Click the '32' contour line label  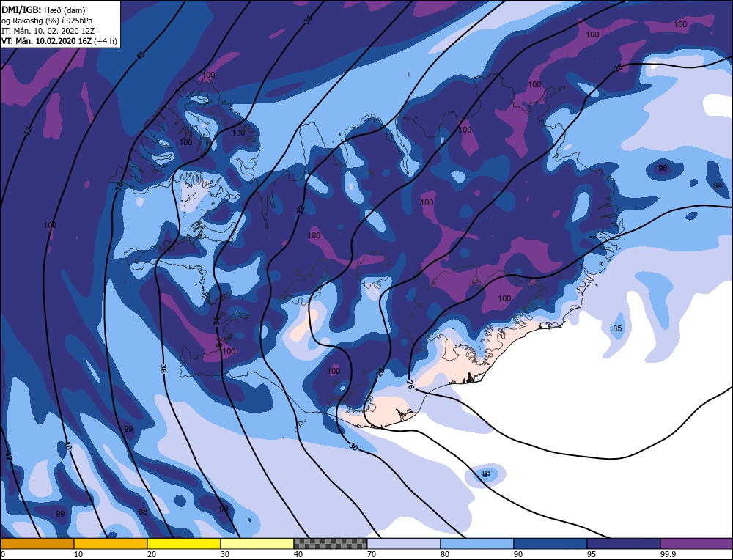301,210
